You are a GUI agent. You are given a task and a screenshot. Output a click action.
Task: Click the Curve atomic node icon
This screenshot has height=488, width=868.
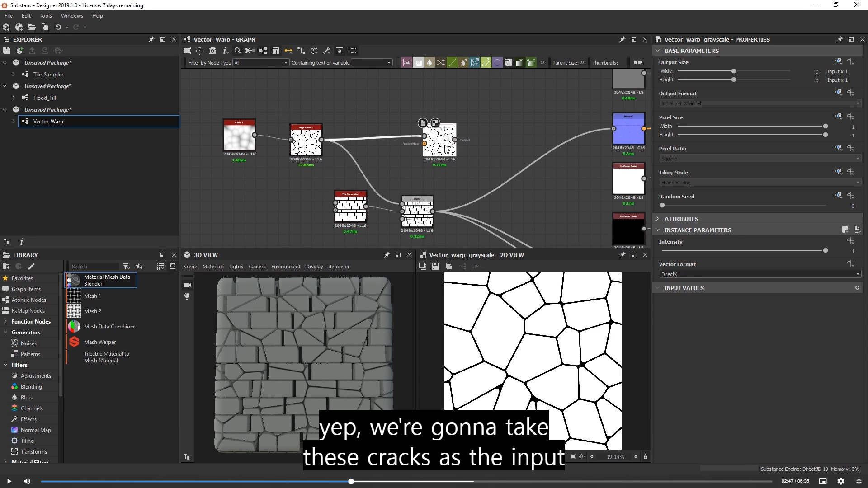click(x=452, y=63)
